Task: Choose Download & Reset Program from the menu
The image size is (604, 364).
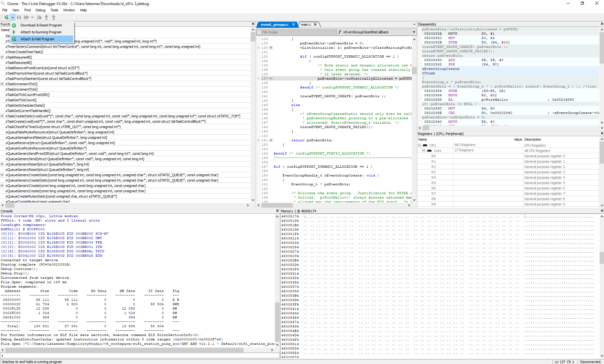Action: (41, 25)
